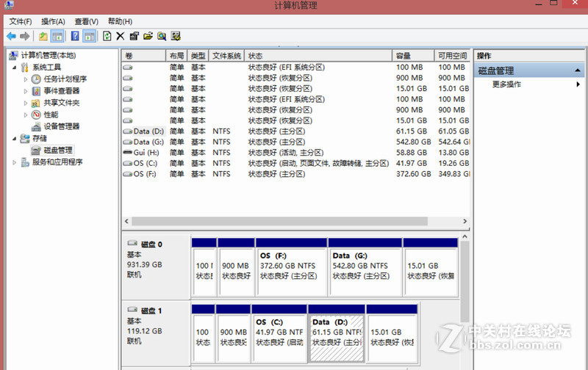Click volume list horizontal scrollbar left arrow
Screen dimensions: 588x370
tap(126, 221)
